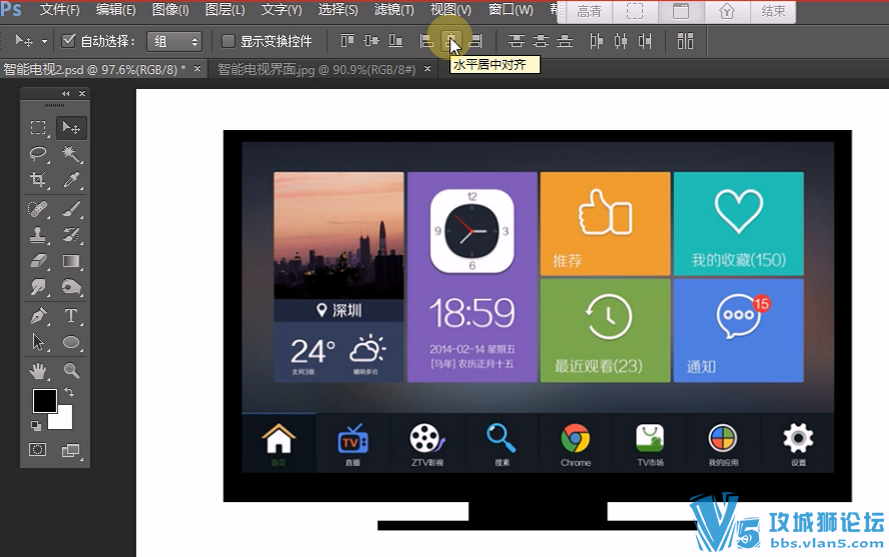Click the align horizontal centers icon
889x557 pixels.
click(x=451, y=41)
